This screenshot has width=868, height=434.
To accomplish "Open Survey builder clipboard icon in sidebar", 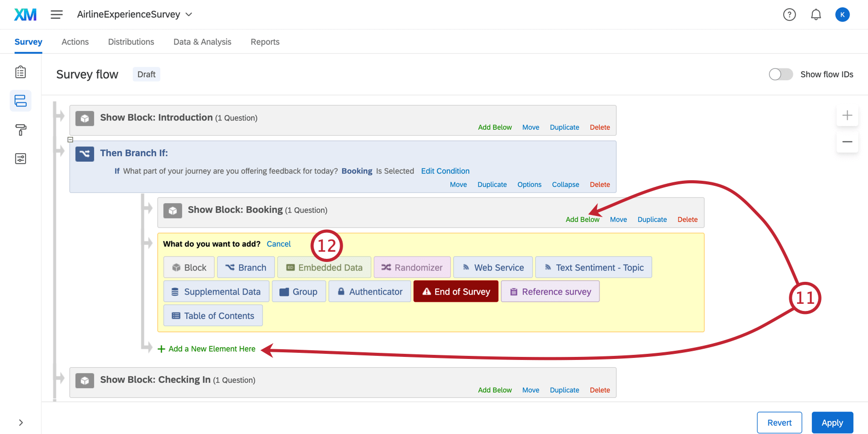I will pos(20,72).
